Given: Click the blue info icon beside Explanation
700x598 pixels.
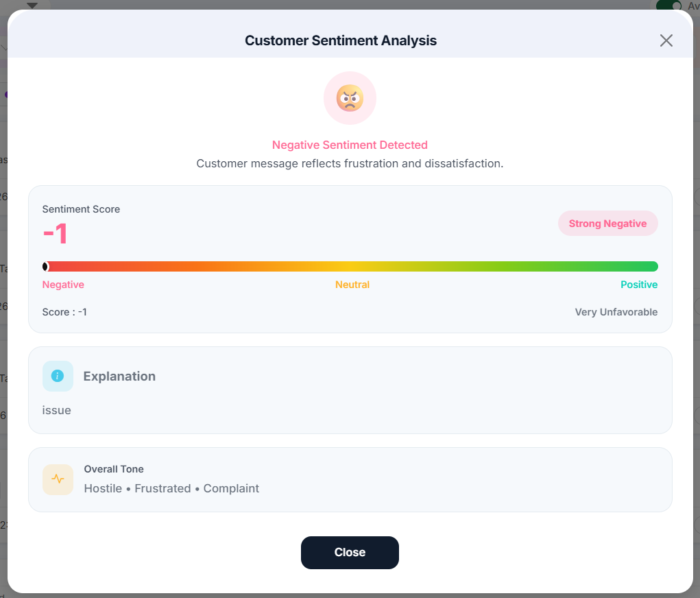Looking at the screenshot, I should point(58,376).
